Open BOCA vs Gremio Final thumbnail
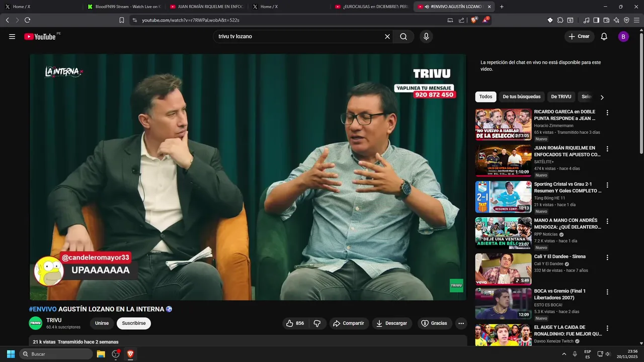This screenshot has width=644, height=362. (503, 304)
